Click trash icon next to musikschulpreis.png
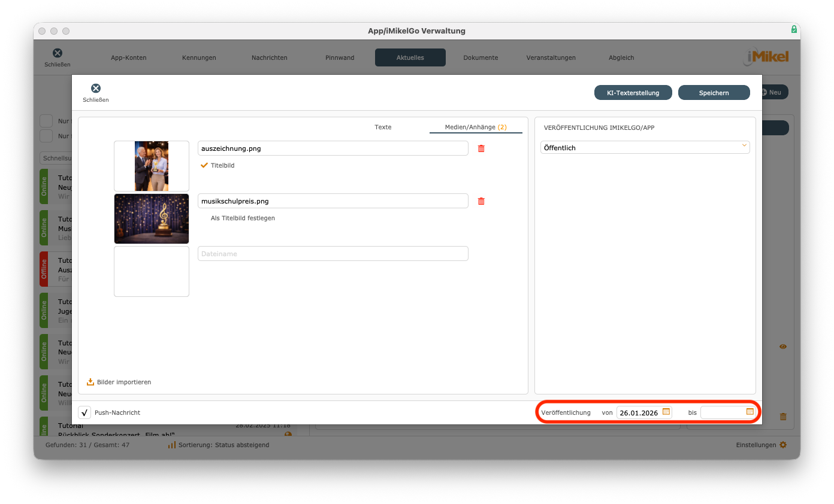Screen dimensions: 834x504 (x=481, y=201)
